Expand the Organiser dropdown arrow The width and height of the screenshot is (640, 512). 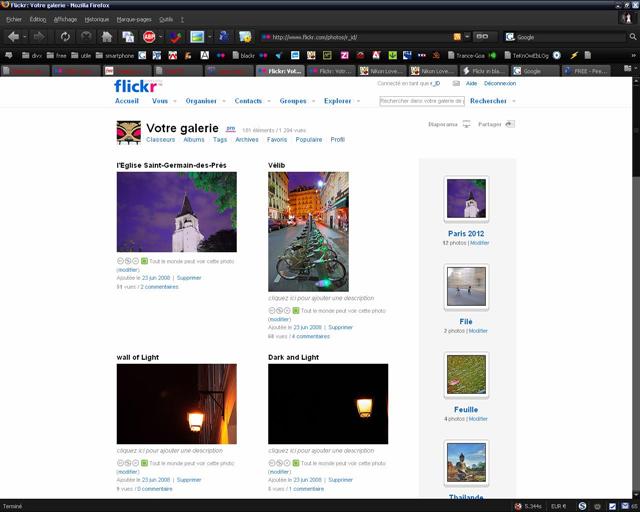pos(223,102)
